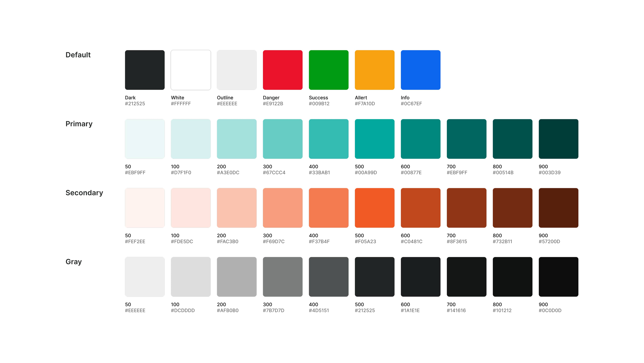Select Primary 200 swatch #A3E0DC

237,139
